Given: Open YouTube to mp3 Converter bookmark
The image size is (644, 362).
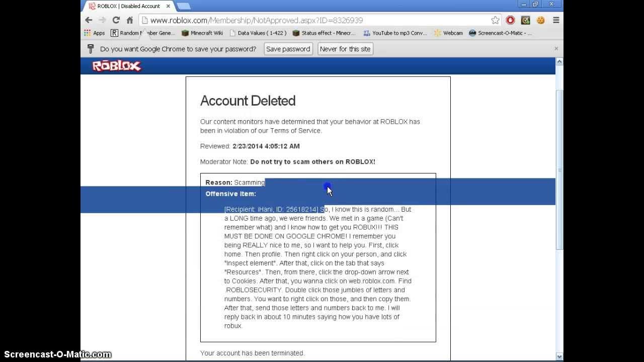Looking at the screenshot, I should [395, 33].
